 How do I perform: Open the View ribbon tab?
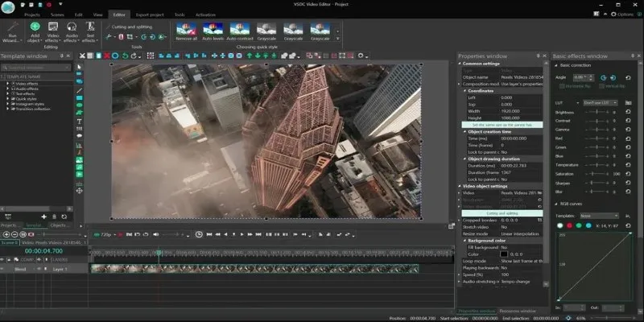pos(97,14)
